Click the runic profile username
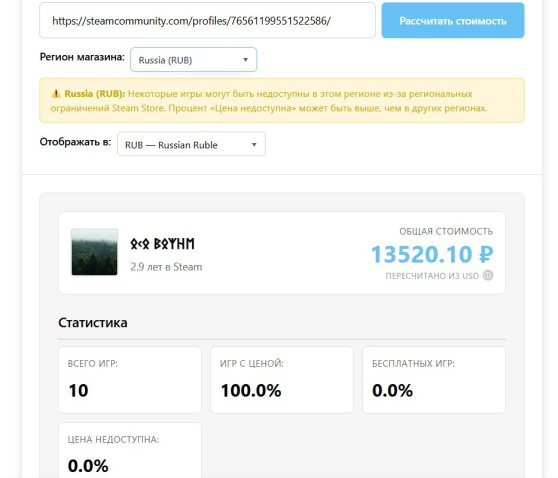This screenshot has height=478, width=558. point(162,244)
